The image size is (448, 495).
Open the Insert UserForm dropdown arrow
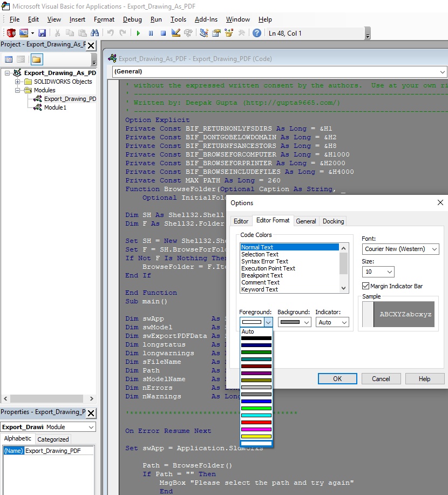32,33
